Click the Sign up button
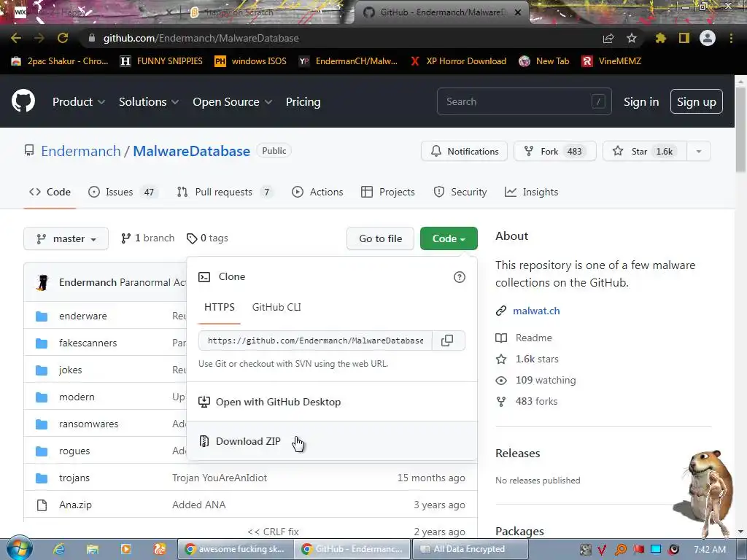This screenshot has height=560, width=747. 696,102
